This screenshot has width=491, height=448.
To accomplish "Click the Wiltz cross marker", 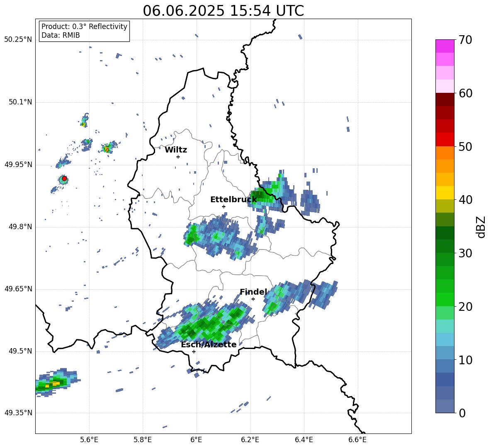I will (x=178, y=157).
